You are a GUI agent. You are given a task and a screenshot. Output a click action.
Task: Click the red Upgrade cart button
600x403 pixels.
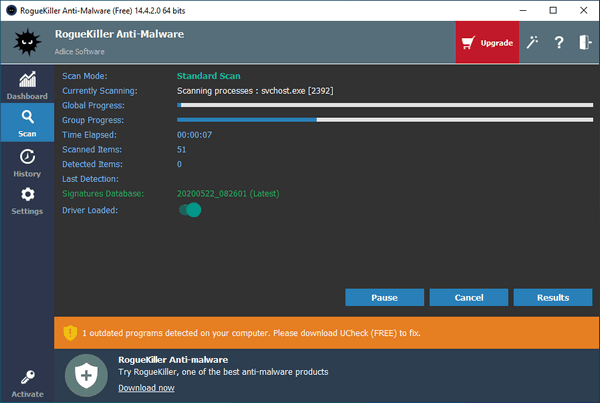[487, 42]
